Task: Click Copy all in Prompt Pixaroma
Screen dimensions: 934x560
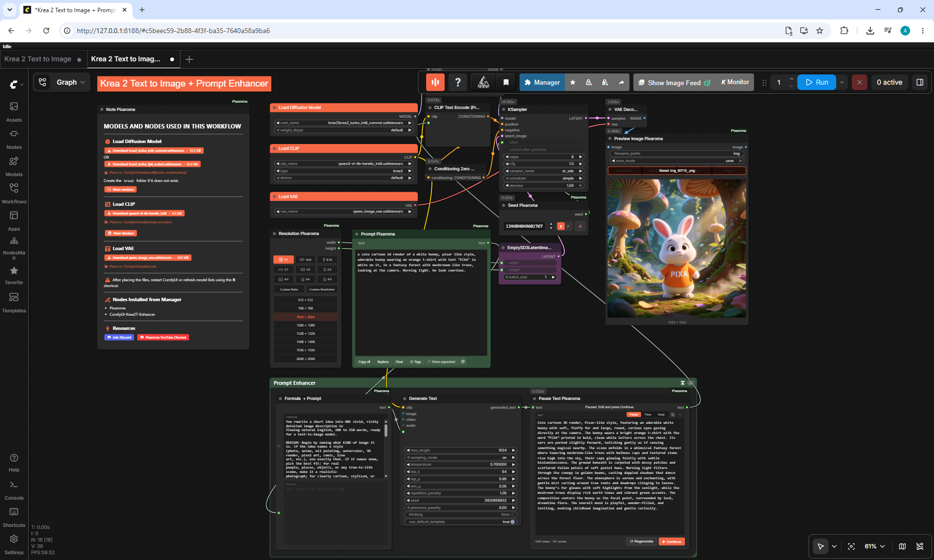Action: (364, 362)
